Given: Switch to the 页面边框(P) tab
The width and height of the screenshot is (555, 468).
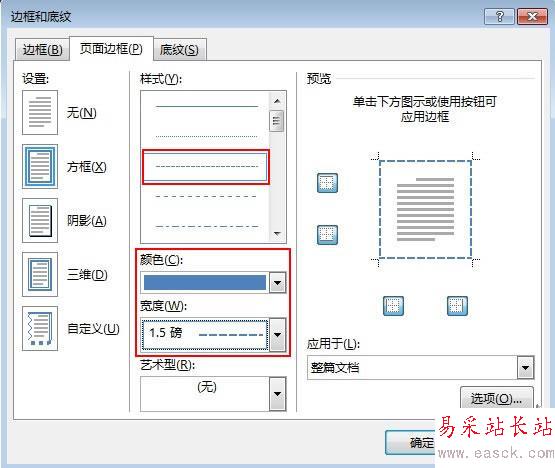Looking at the screenshot, I should 111,48.
